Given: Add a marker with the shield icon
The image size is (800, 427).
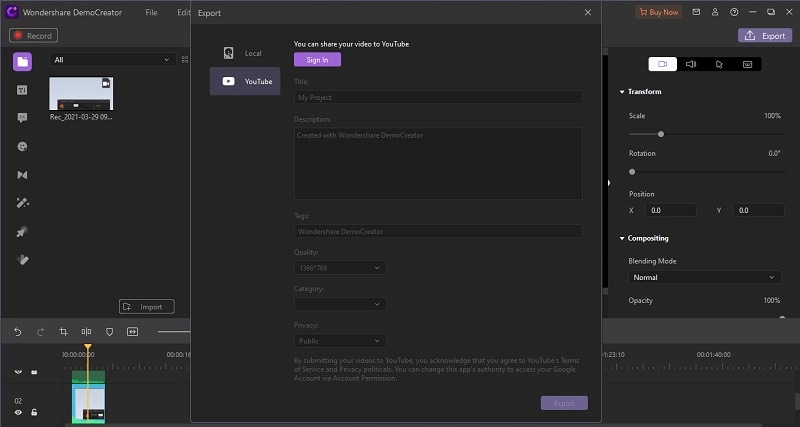Looking at the screenshot, I should coord(109,331).
